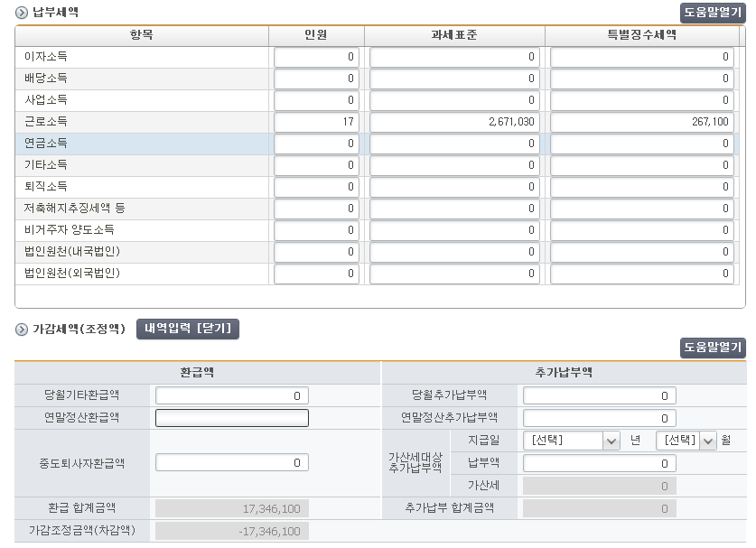Click 가산세대상 납부액 input field
The image size is (756, 548).
600,463
